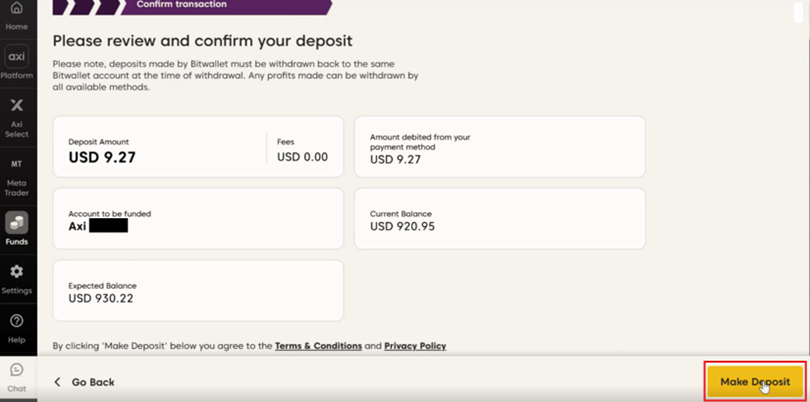Click the Make Deposit button

pos(755,382)
